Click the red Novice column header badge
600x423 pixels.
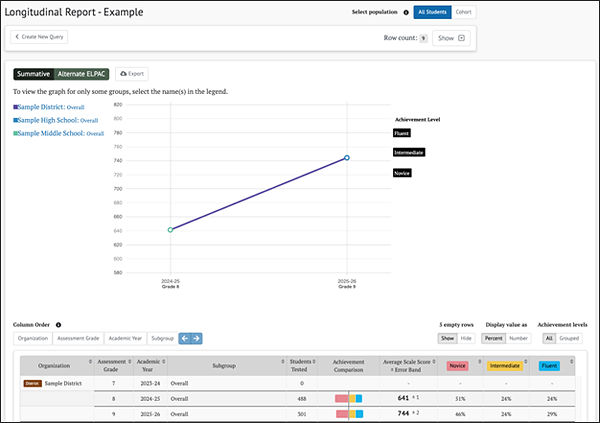[458, 366]
